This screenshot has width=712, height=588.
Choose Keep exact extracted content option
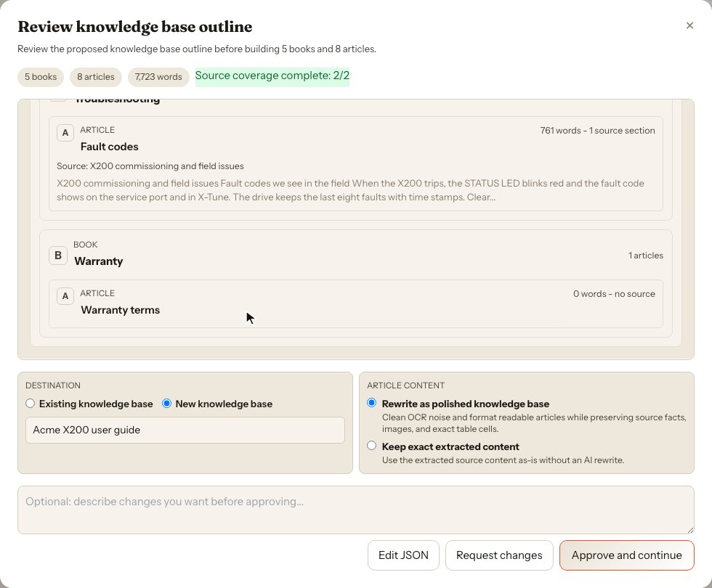(x=372, y=446)
